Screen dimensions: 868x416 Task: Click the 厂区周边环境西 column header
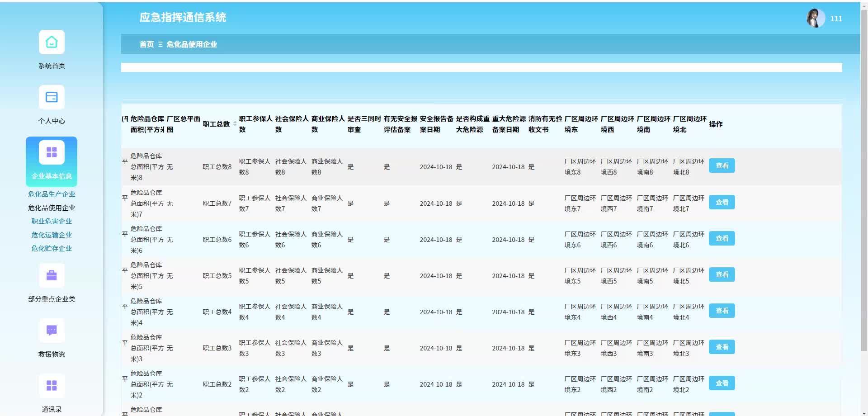618,124
